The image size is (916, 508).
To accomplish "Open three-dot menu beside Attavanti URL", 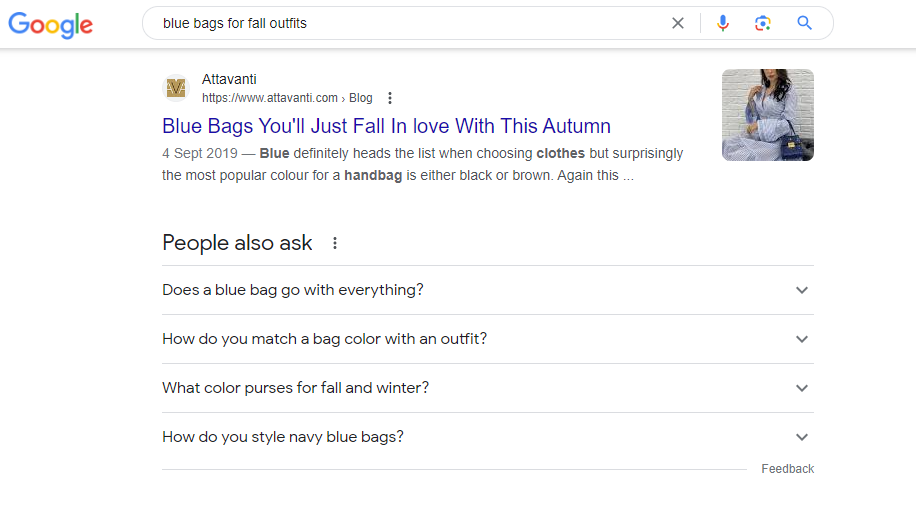I will 390,98.
